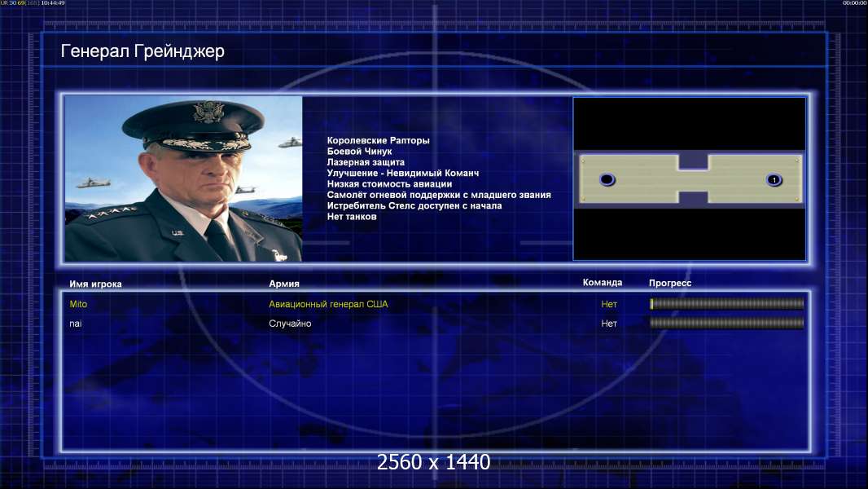Click start position marker 1 on minimap
Image resolution: width=868 pixels, height=489 pixels.
tap(774, 180)
